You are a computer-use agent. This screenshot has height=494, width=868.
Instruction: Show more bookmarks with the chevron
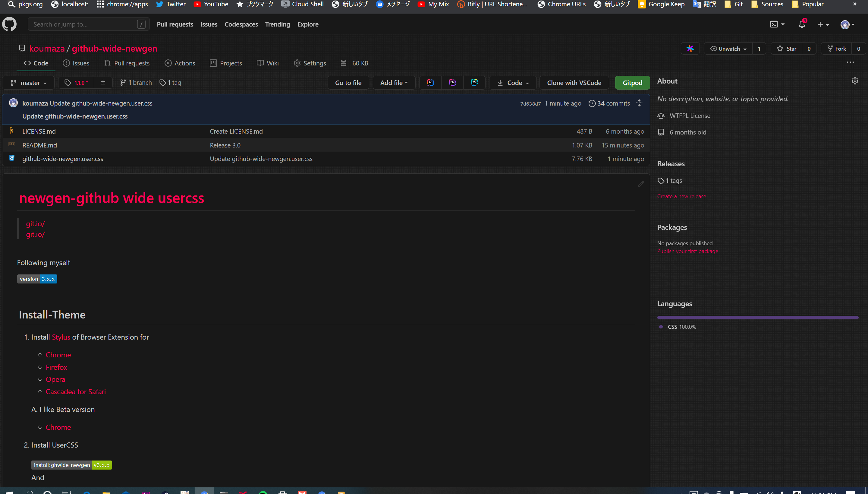[854, 4]
